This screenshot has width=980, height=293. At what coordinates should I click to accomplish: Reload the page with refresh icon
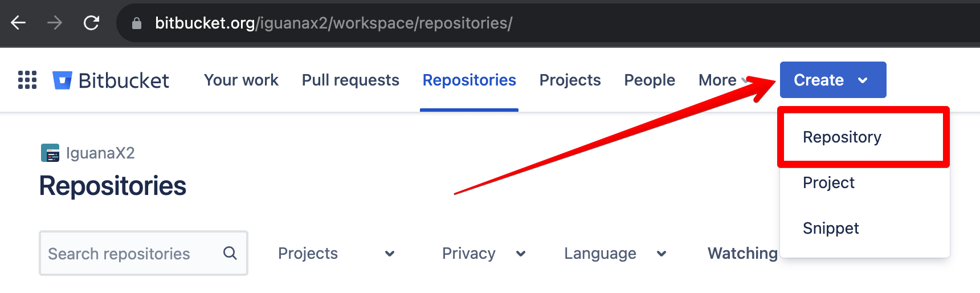tap(91, 23)
